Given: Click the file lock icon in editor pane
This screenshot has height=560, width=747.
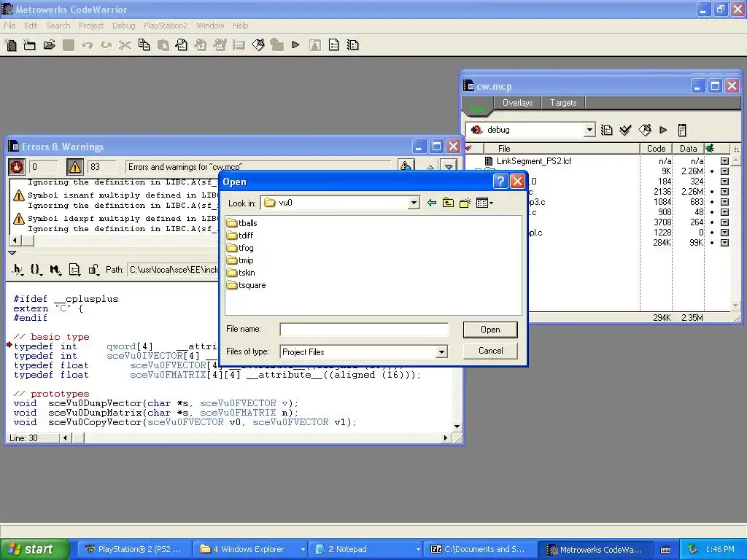Looking at the screenshot, I should pyautogui.click(x=94, y=270).
